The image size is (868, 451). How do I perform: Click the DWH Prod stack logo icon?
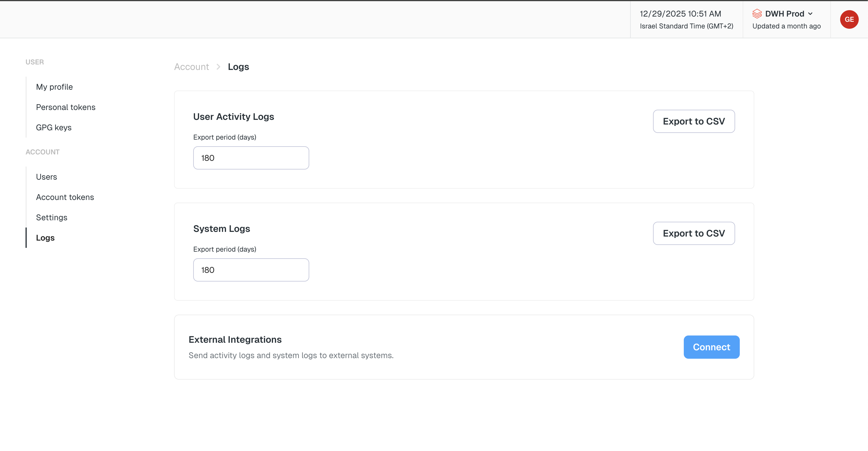(x=757, y=14)
